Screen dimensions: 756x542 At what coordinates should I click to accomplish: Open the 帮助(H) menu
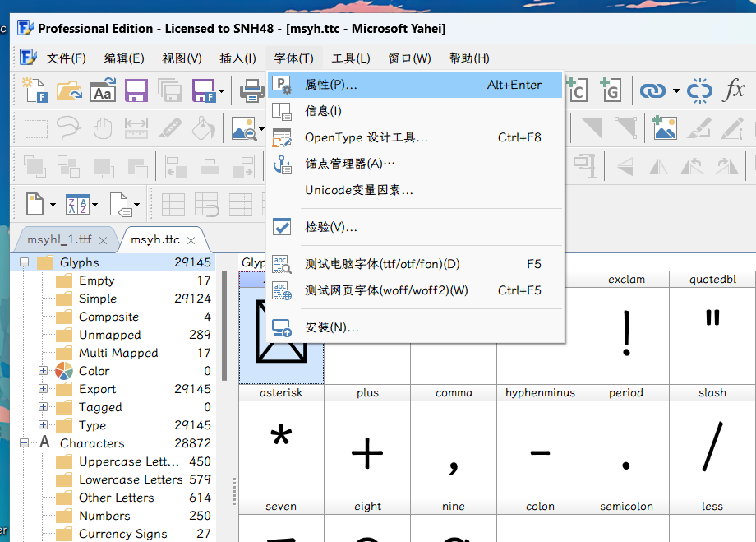point(469,58)
